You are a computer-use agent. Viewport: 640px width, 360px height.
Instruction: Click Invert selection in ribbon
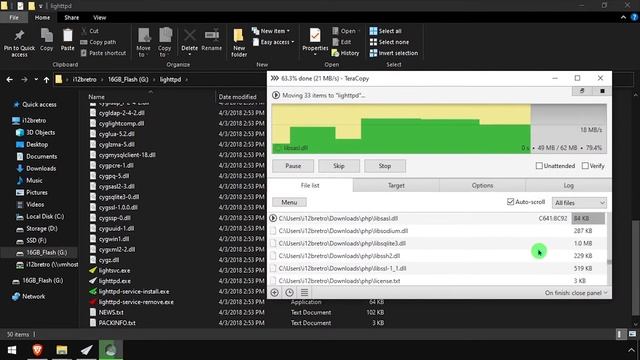(393, 53)
